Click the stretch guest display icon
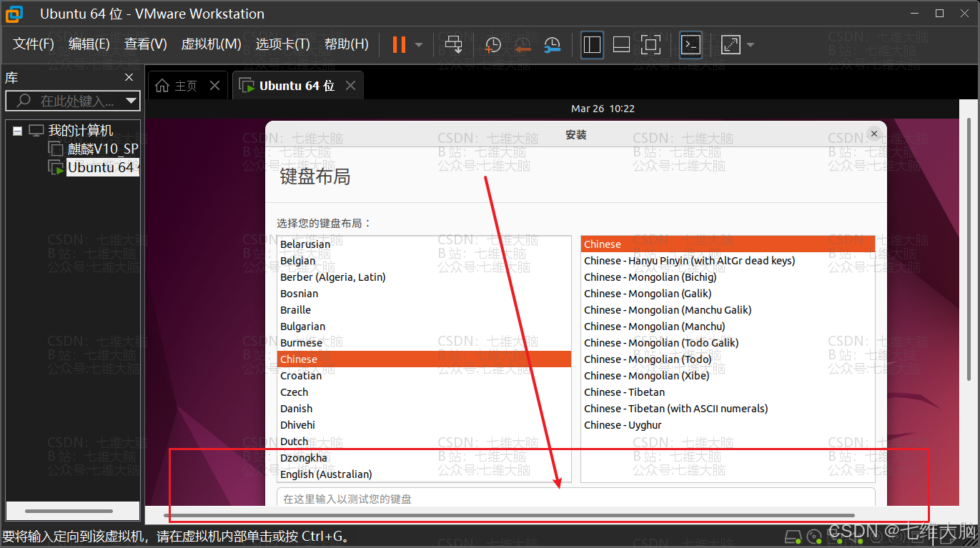The height and width of the screenshot is (548, 980). pyautogui.click(x=731, y=44)
